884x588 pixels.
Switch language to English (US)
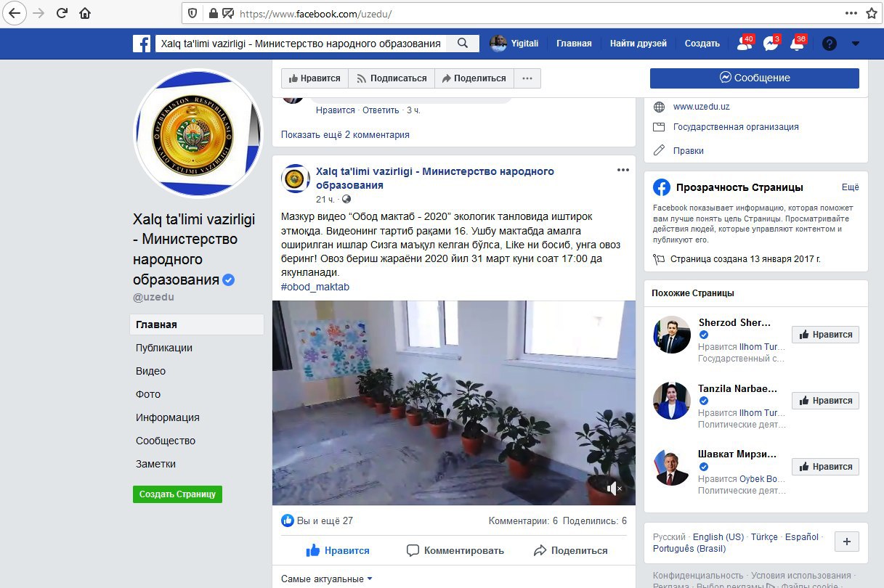tap(718, 537)
